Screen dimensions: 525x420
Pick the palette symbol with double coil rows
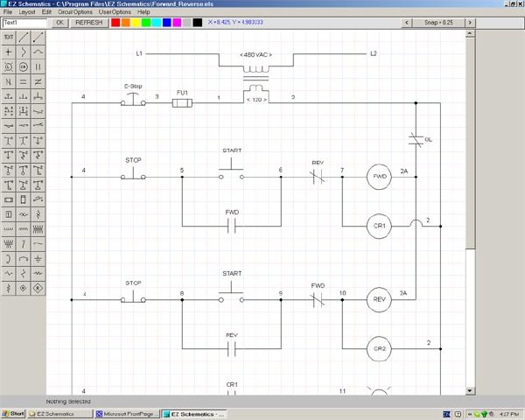click(x=38, y=229)
